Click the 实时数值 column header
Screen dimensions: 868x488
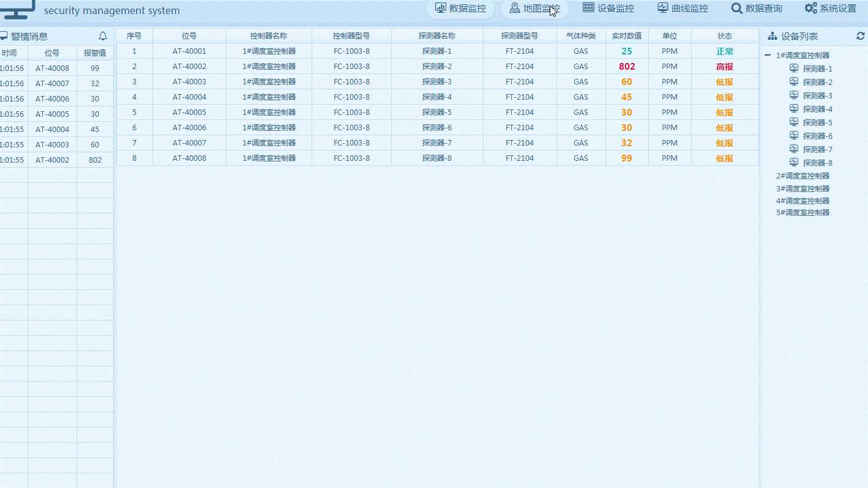627,36
